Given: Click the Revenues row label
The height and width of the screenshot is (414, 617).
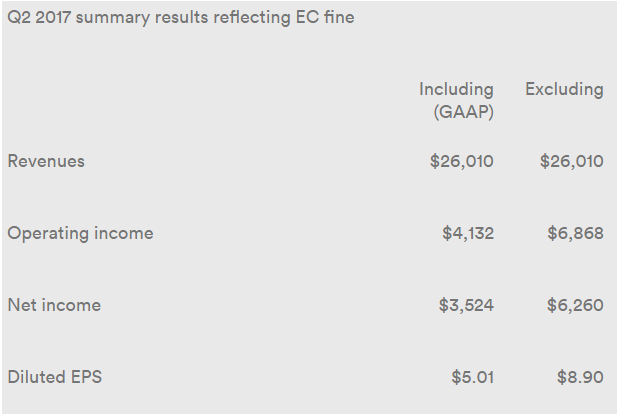Looking at the screenshot, I should (x=46, y=161).
